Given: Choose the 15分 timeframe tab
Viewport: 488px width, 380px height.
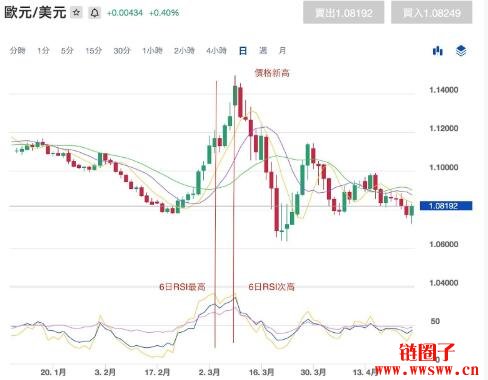Looking at the screenshot, I should (94, 51).
